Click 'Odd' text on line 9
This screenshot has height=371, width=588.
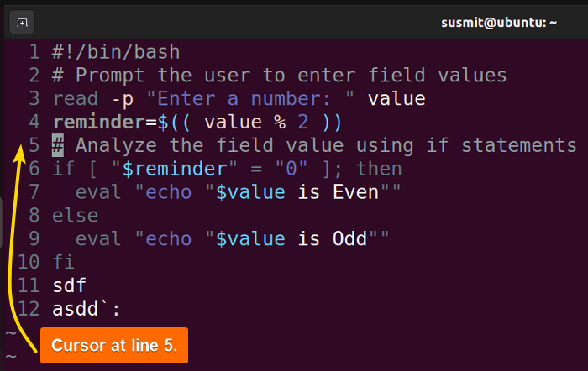[x=350, y=239]
